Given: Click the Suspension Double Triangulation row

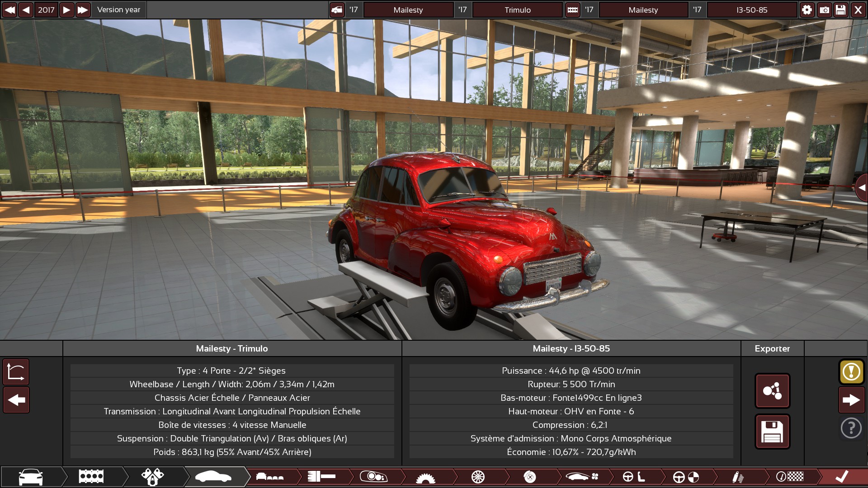Looking at the screenshot, I should click(232, 438).
